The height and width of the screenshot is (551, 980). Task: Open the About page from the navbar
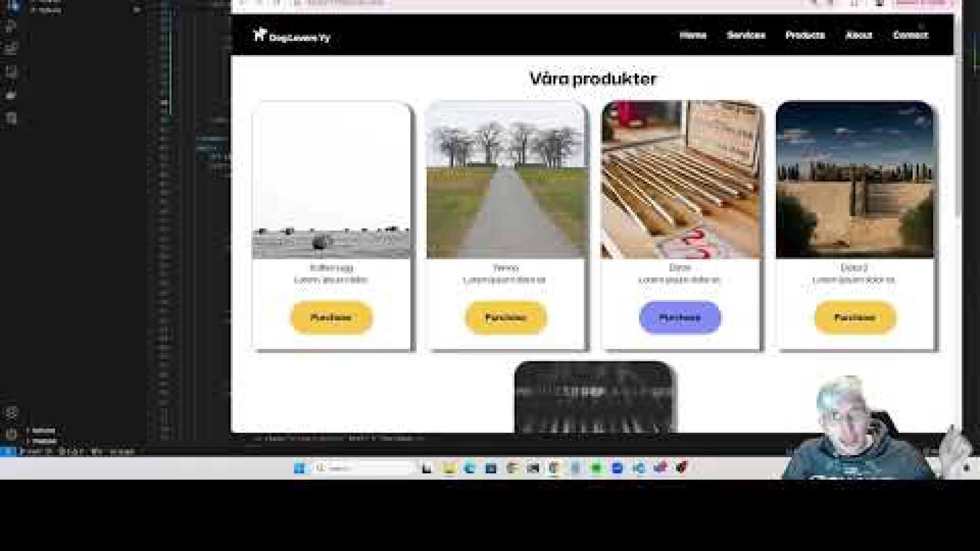pos(859,35)
